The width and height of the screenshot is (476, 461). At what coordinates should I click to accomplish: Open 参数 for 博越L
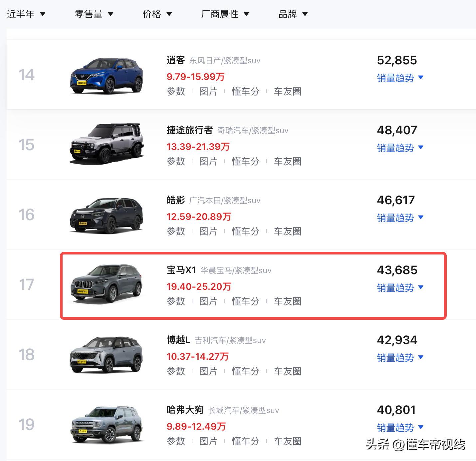coord(176,371)
